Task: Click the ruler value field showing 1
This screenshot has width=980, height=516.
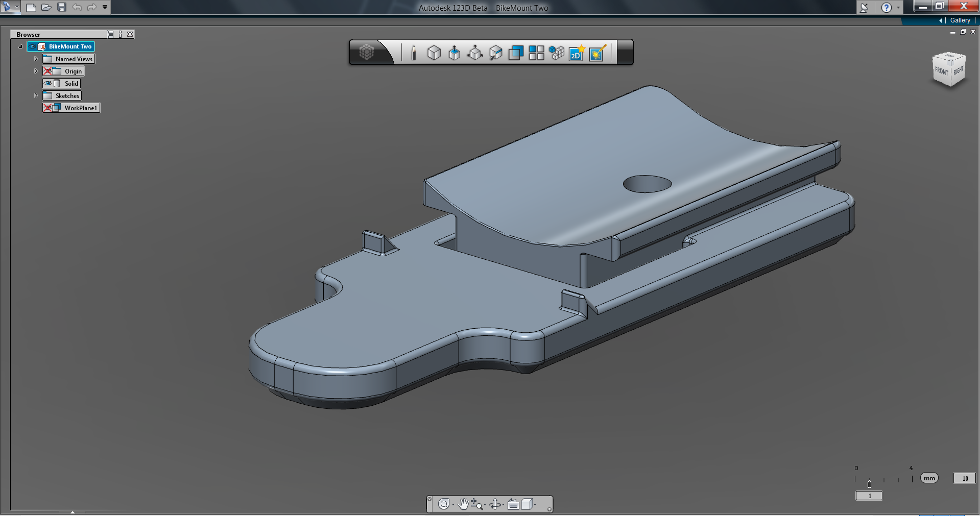Action: pos(869,496)
